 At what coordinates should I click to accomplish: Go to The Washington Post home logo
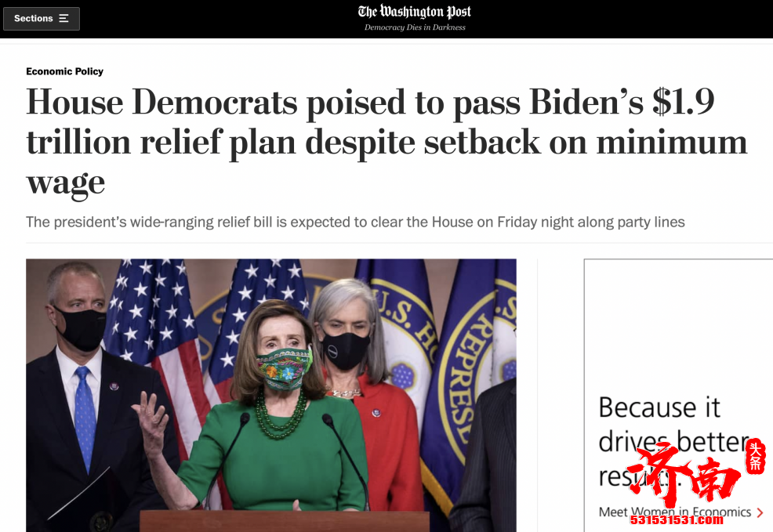point(415,12)
